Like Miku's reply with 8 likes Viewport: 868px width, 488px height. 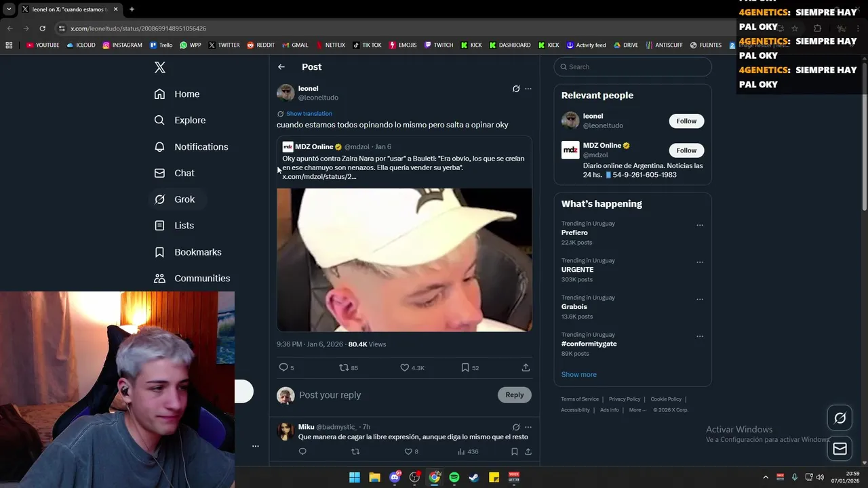click(x=408, y=451)
